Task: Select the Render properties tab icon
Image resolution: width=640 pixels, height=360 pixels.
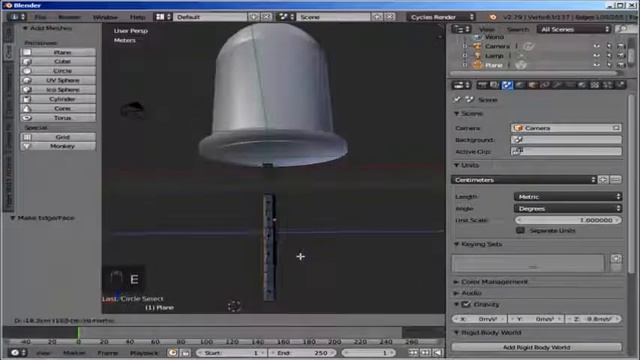Action: [482, 85]
